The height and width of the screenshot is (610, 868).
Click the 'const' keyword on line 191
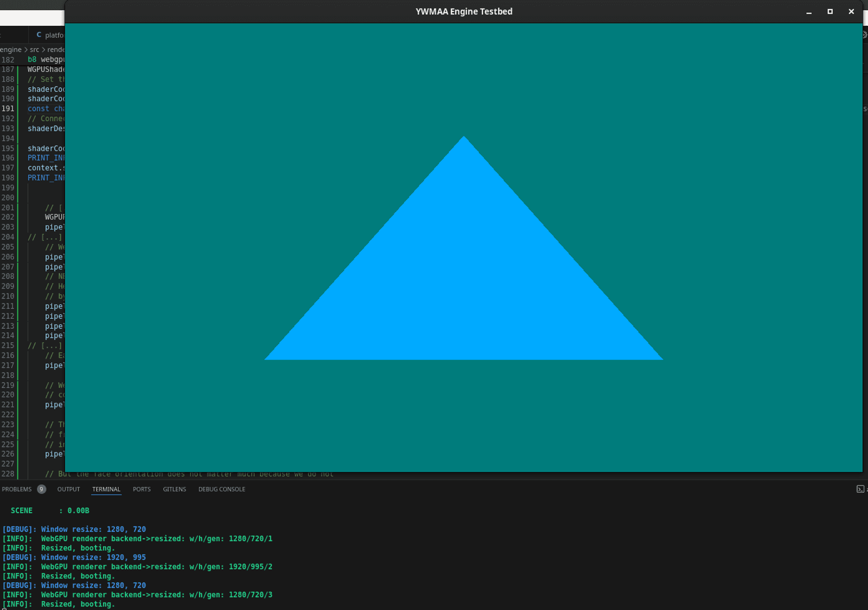(38, 109)
